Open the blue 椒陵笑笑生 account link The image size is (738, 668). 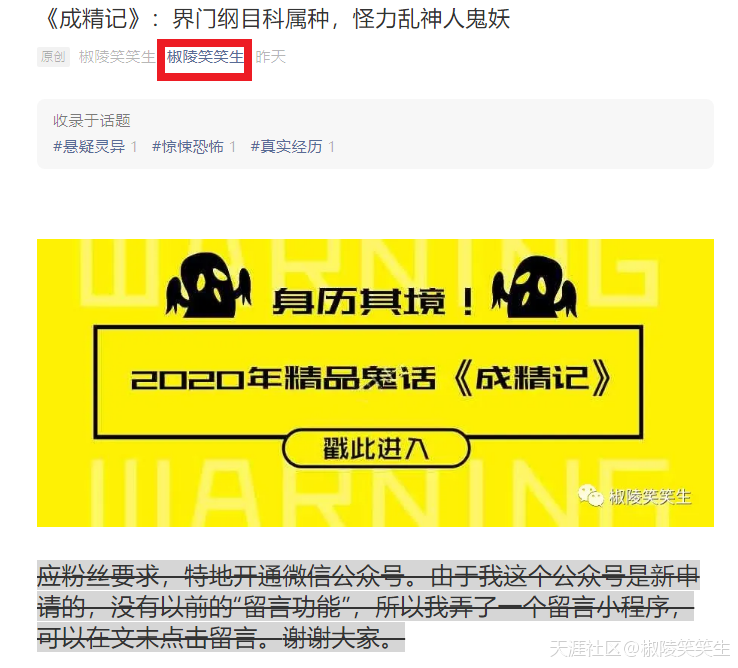coord(205,57)
